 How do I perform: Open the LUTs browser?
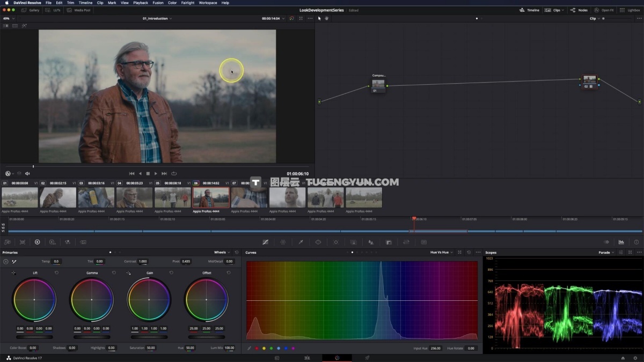click(x=54, y=10)
